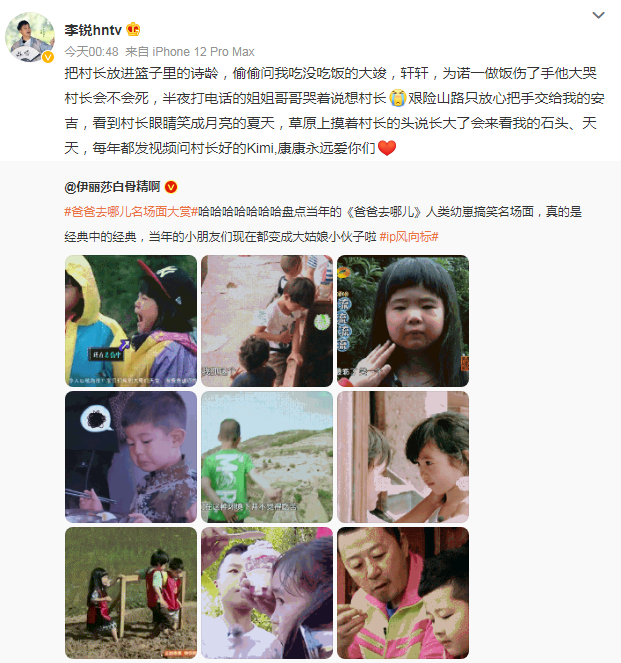This screenshot has height=663, width=621.
Task: Open thumbnail of boy holding chopsticks
Action: click(131, 457)
